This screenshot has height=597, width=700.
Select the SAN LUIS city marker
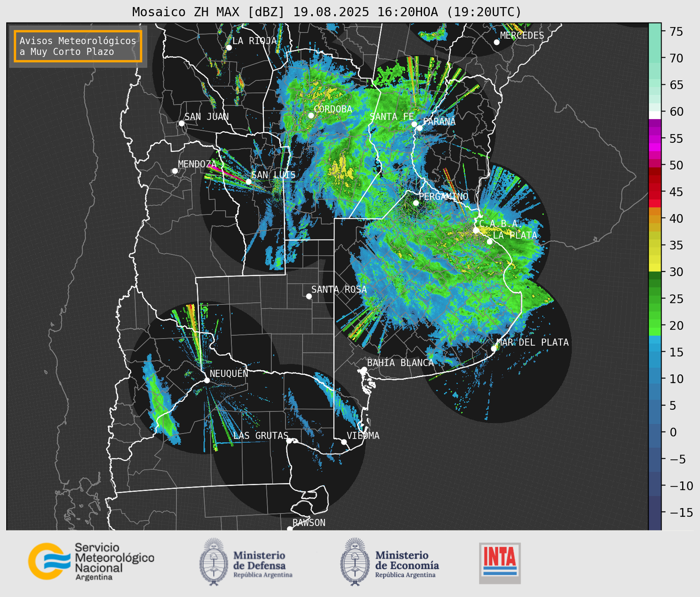pos(249,182)
